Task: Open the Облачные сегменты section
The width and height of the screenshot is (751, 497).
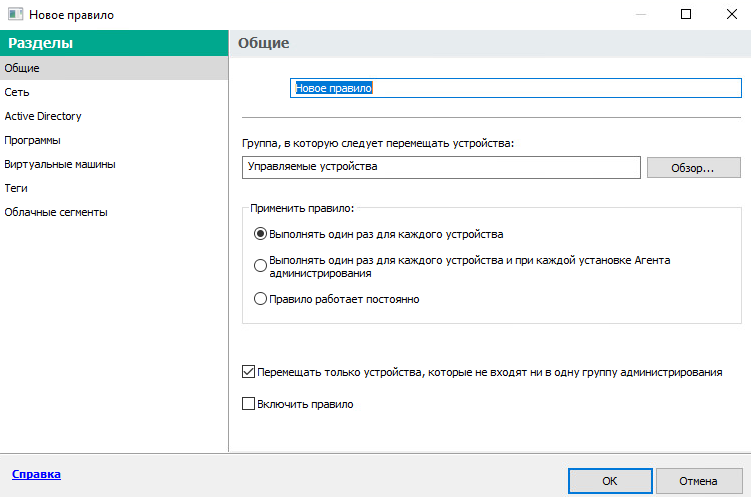Action: [x=56, y=212]
